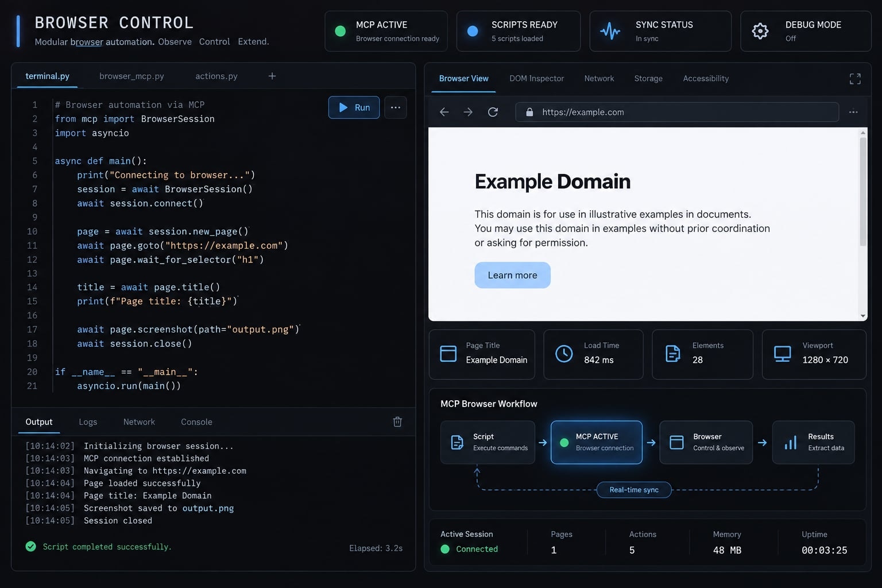
Task: Click the Debug Mode gear icon
Action: (760, 31)
